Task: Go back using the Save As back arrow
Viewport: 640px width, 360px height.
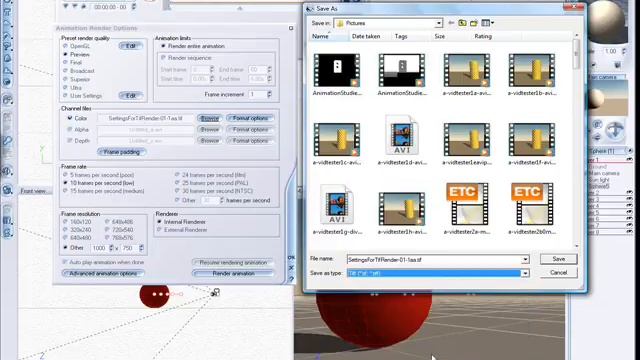Action: tap(451, 23)
